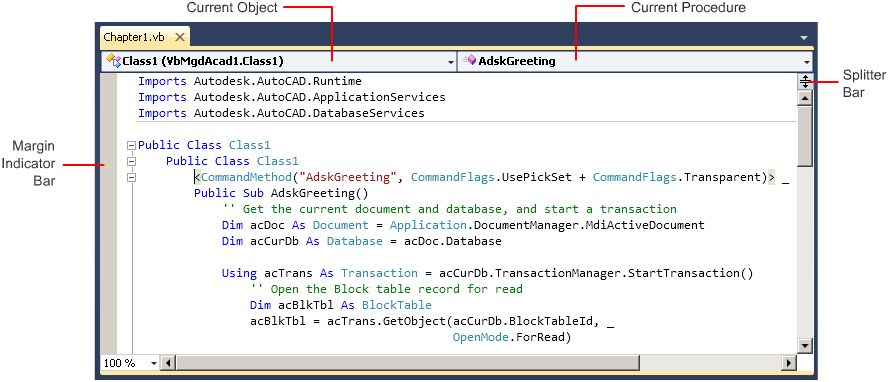Click the margin indicator bar
Image resolution: width=889 pixels, height=382 pixels.
pos(109,215)
